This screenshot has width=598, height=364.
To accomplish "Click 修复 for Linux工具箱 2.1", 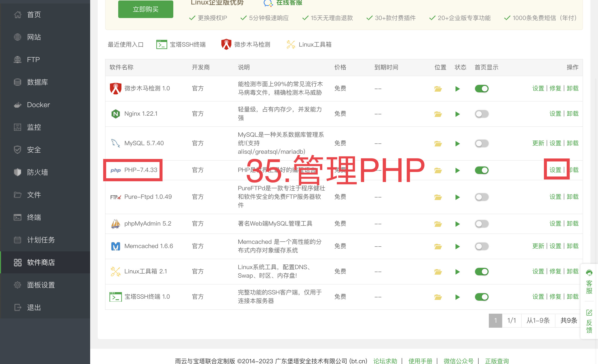I will [x=555, y=271].
